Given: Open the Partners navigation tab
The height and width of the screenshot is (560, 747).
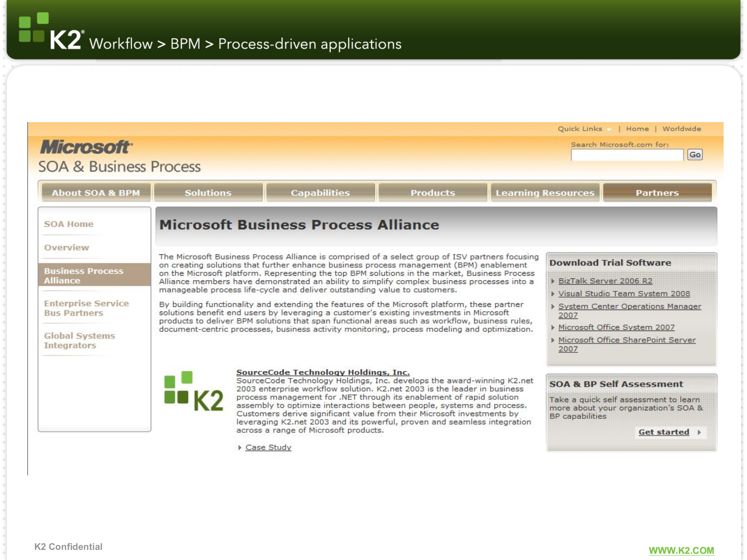Looking at the screenshot, I should (657, 193).
